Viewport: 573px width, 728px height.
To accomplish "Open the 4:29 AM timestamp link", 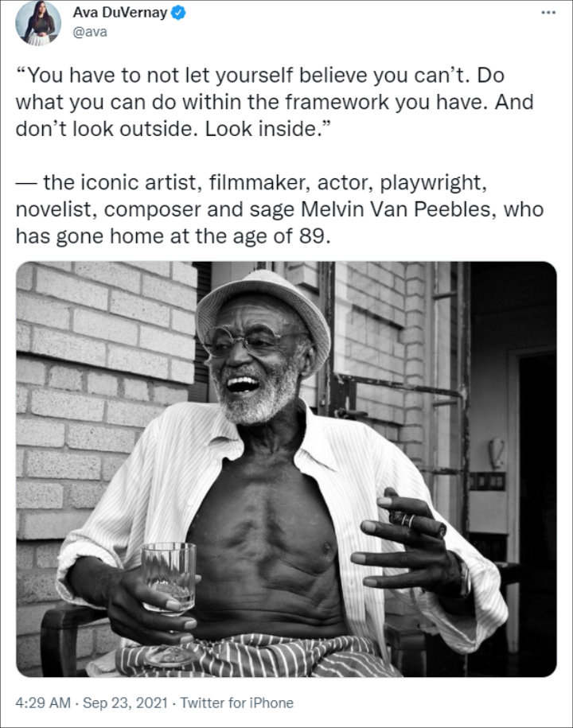I will coord(43,703).
